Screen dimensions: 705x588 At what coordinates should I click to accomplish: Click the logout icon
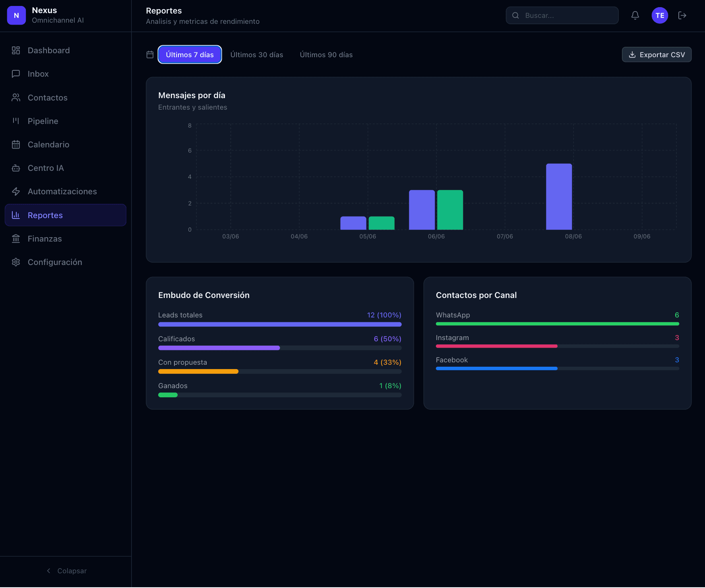pyautogui.click(x=682, y=15)
